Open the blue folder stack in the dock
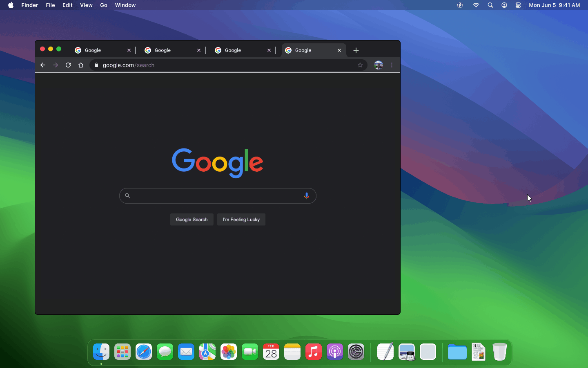588x368 pixels. (x=457, y=352)
